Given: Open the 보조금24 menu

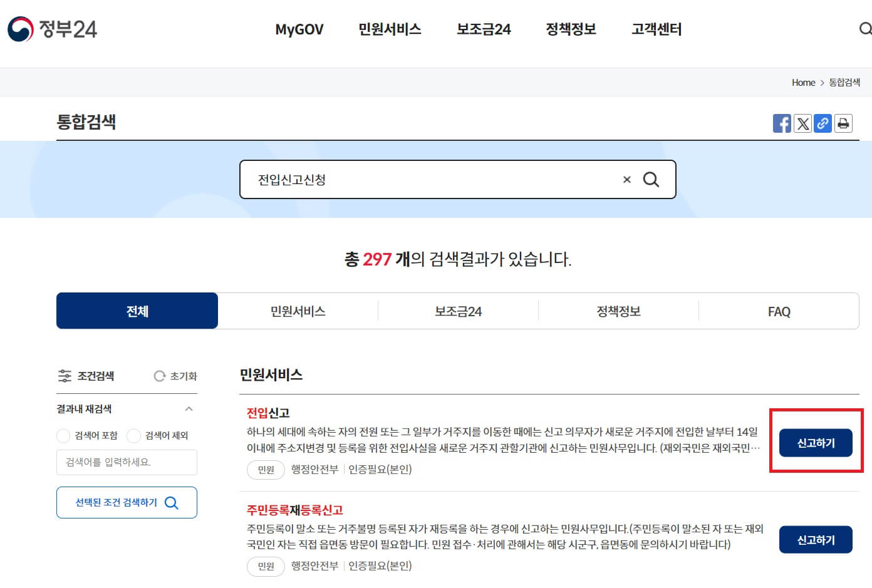Looking at the screenshot, I should (482, 29).
